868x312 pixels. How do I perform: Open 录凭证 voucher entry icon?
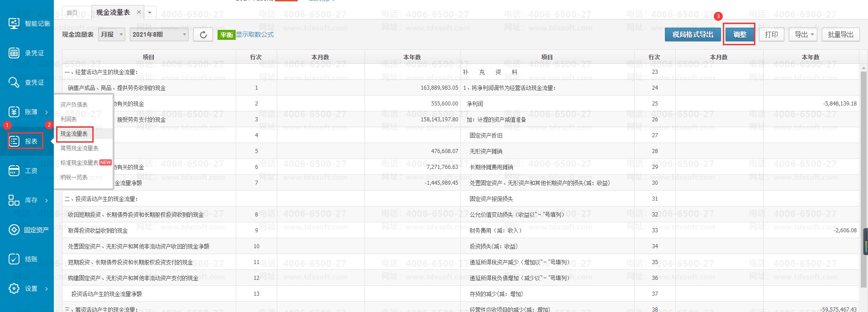point(14,53)
